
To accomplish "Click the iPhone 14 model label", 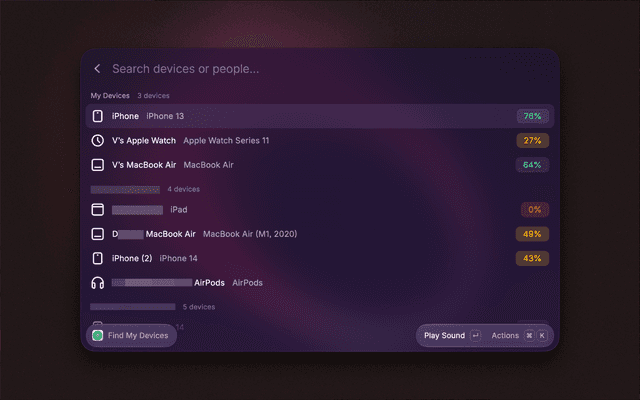I will click(178, 258).
